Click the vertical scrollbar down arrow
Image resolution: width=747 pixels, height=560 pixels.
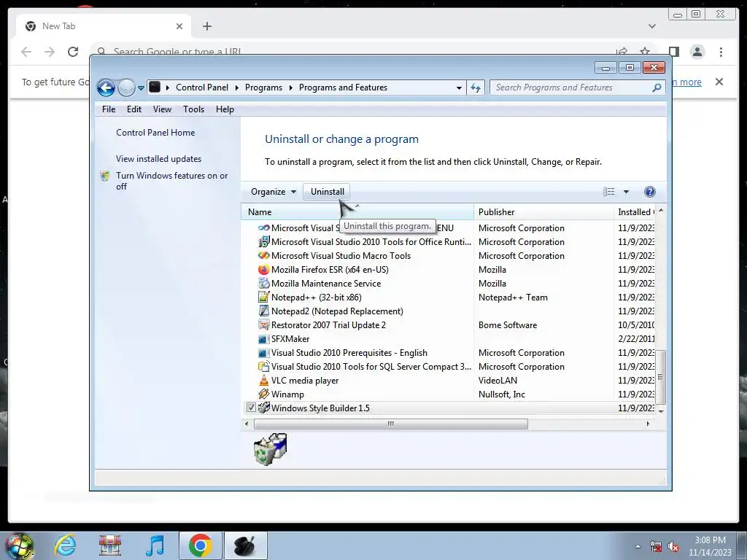[661, 411]
